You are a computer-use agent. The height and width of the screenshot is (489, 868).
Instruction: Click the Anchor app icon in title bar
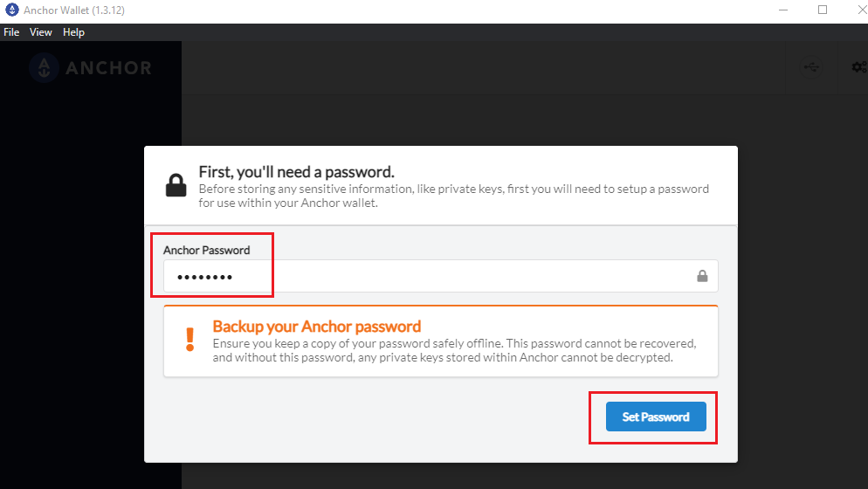[11, 10]
